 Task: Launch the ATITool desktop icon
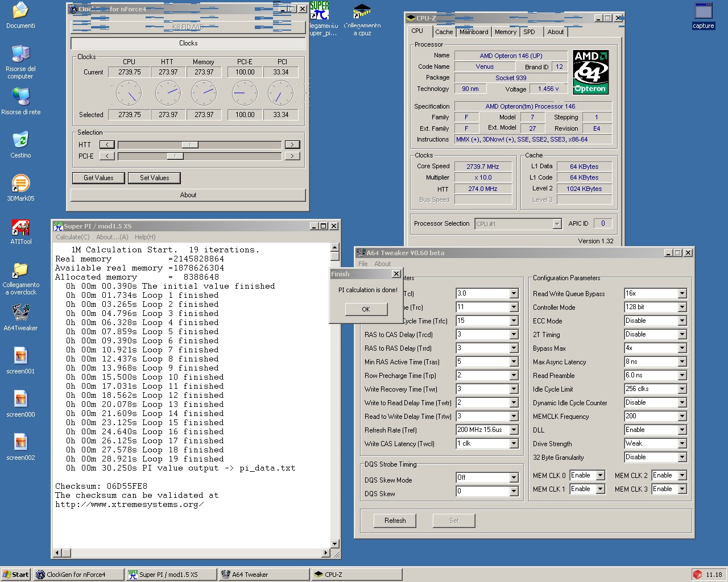20,231
